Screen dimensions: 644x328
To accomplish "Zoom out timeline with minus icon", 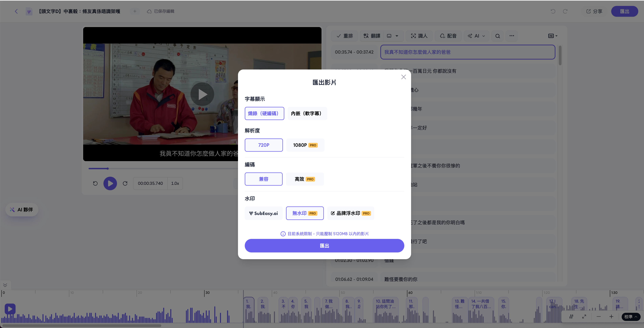I will (x=599, y=317).
